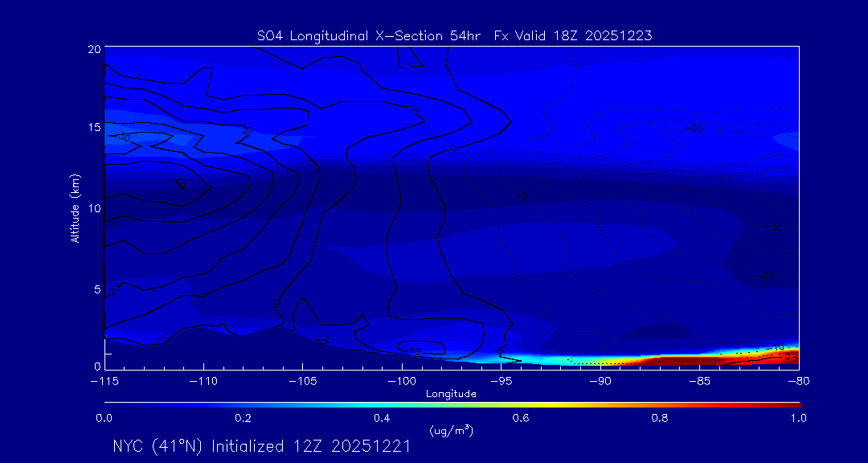Click the 0.0 colorbar value label
Viewport: 868px width, 463px height.
tap(104, 418)
